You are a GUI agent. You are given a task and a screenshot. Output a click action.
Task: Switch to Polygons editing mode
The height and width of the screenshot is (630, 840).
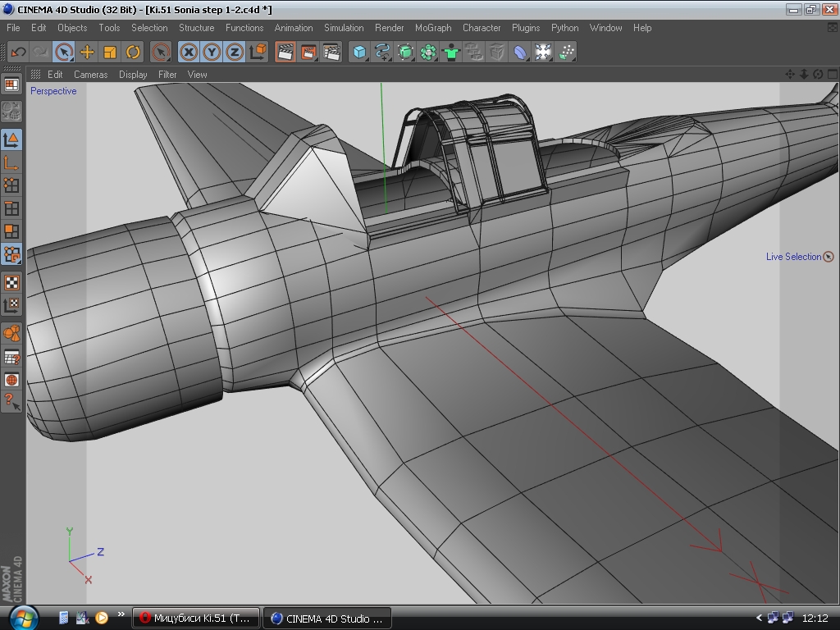click(x=11, y=231)
